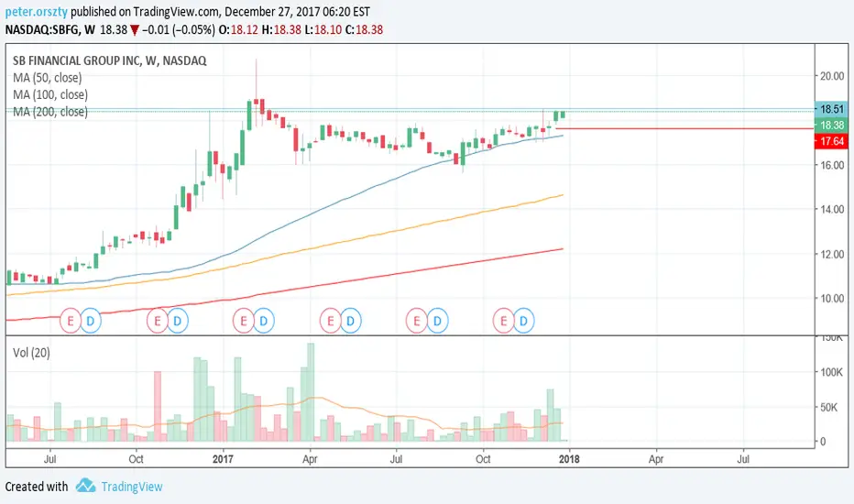854x504 pixels.
Task: Select the Vol (20) indicator label
Action: coord(31,353)
